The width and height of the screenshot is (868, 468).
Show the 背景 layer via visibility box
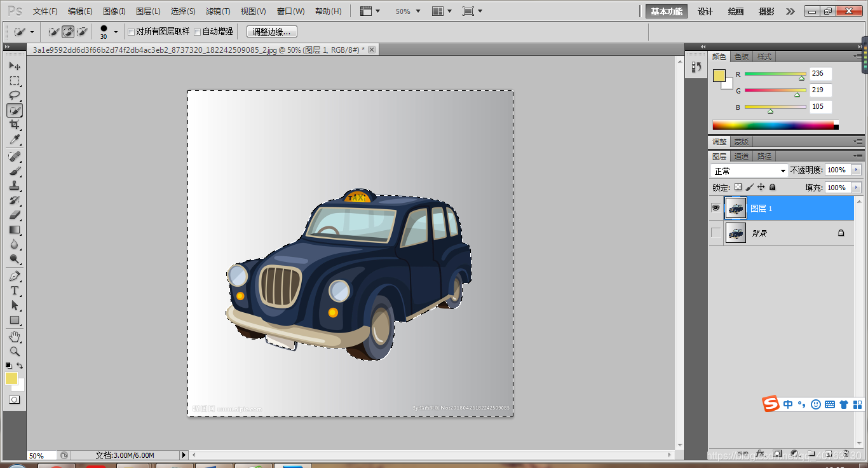716,233
